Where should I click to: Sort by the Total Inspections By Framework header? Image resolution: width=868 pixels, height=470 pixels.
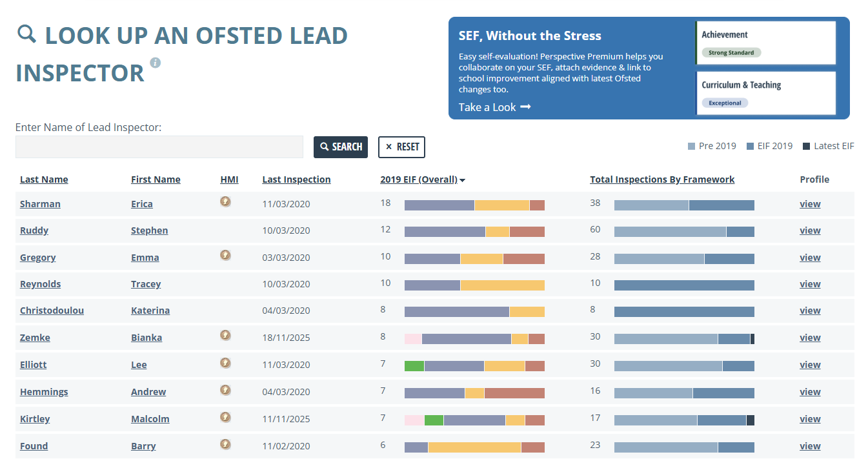[662, 179]
